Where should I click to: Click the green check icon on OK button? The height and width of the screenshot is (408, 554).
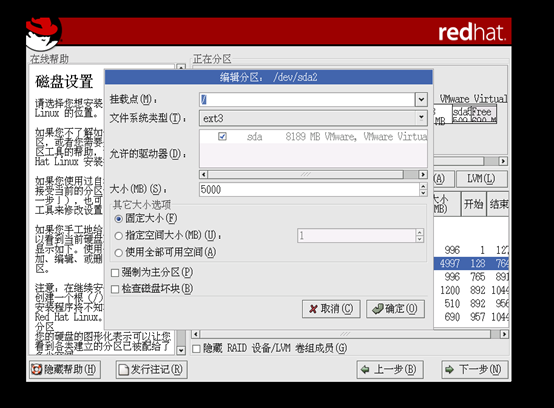click(378, 309)
